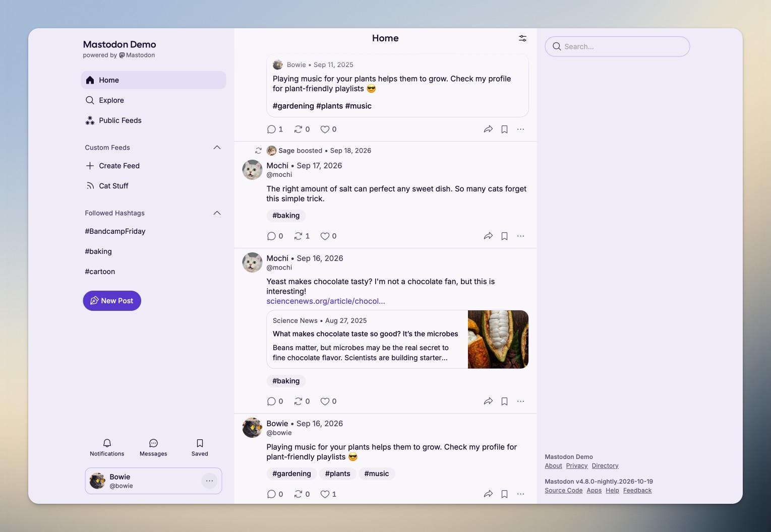Favorite Mochi's yeast chocolate post

[328, 401]
